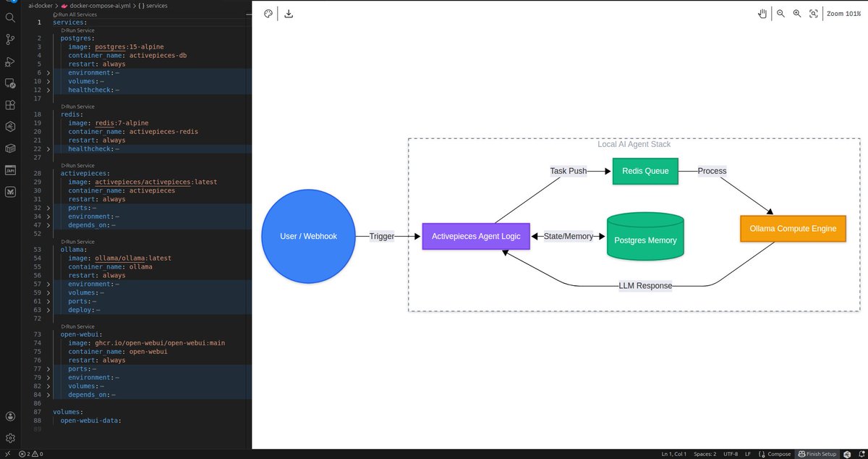Screen dimensions: 868x459
Task: Expand the activepieces ports fold on line 32
Action: tap(48, 208)
